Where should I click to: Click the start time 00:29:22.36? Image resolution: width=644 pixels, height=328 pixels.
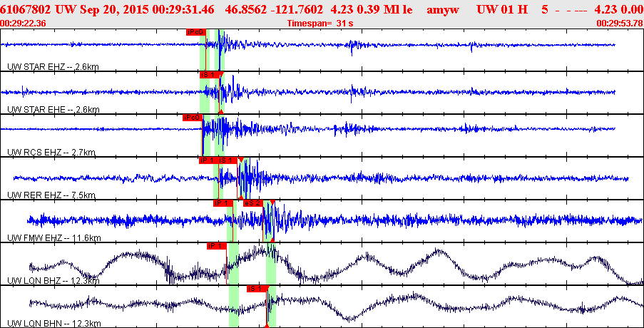click(23, 24)
